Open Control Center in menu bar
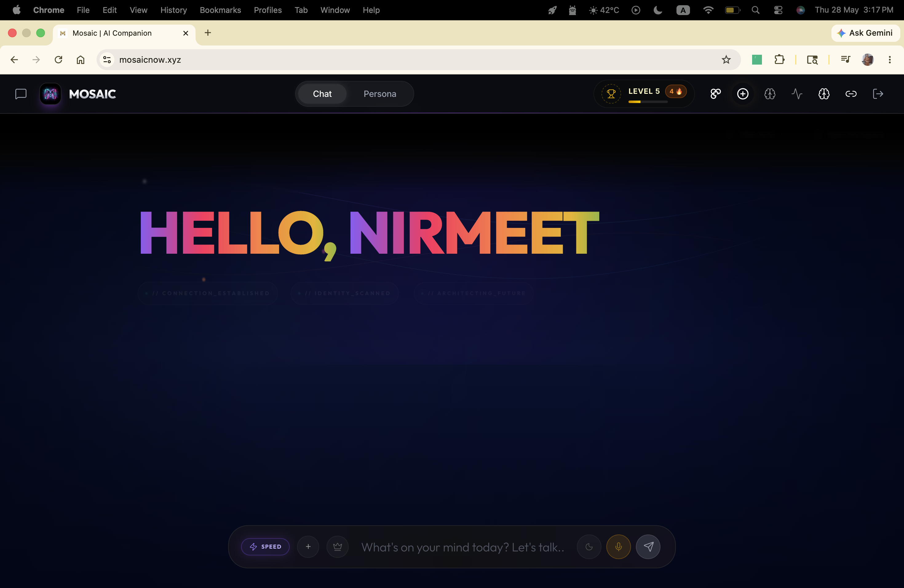 point(778,10)
